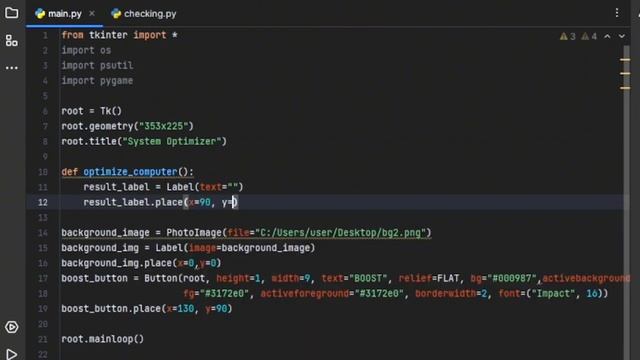The width and height of the screenshot is (640, 360).
Task: Click the "System Optimizer" title string
Action: coord(172,141)
